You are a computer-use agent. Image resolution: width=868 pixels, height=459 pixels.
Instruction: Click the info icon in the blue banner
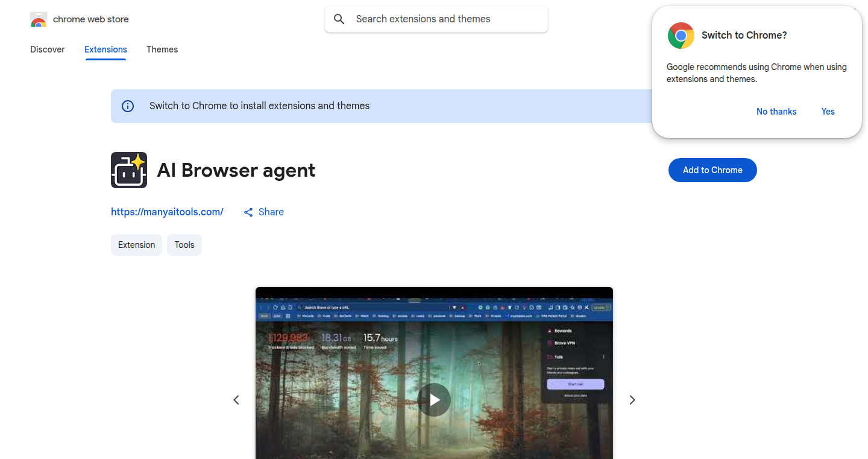coord(128,106)
